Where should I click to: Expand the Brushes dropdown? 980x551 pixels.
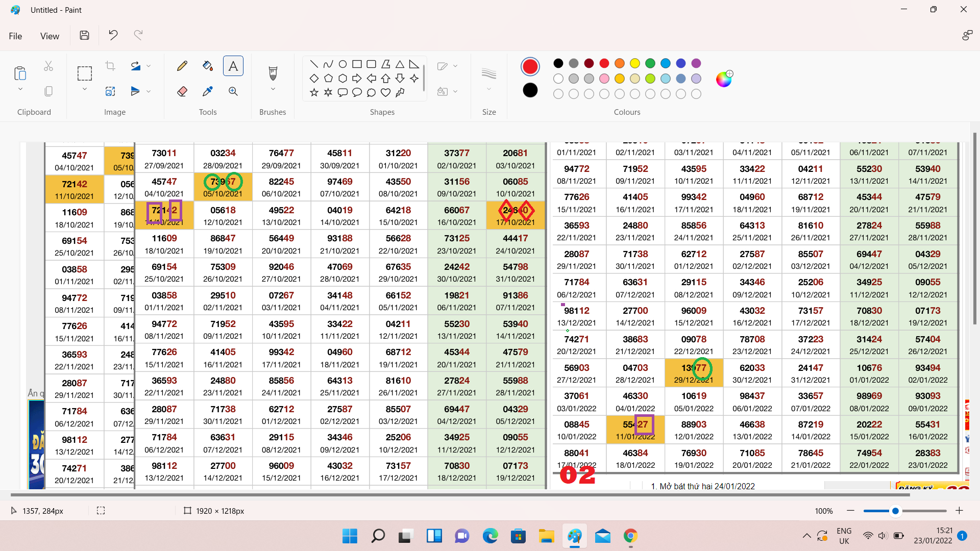coord(273,89)
